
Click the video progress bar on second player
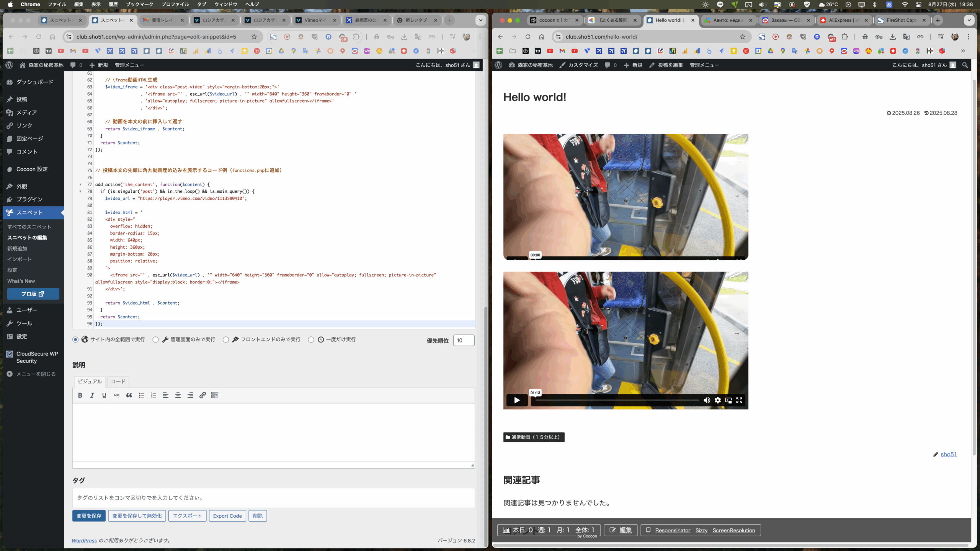(x=616, y=400)
